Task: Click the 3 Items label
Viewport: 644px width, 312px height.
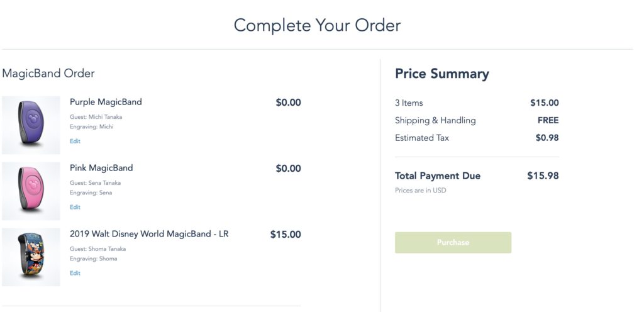Action: pyautogui.click(x=409, y=103)
